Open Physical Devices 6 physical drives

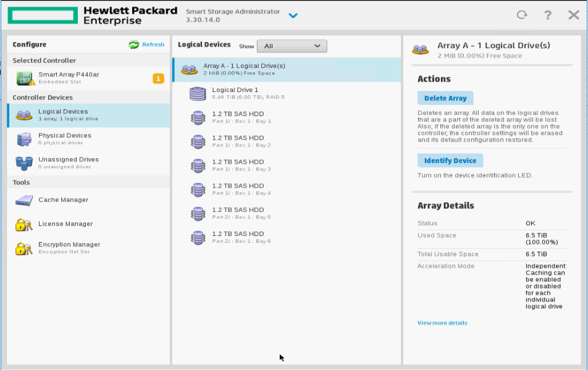coord(88,139)
